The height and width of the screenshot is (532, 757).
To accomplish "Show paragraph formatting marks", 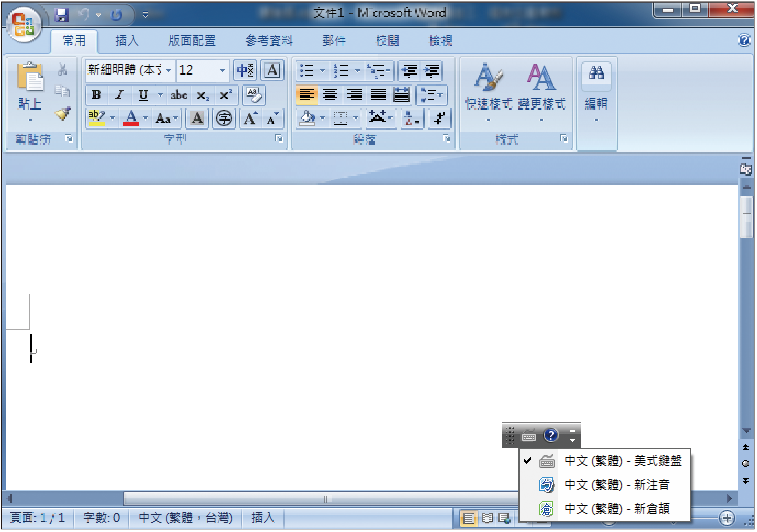I will (439, 119).
